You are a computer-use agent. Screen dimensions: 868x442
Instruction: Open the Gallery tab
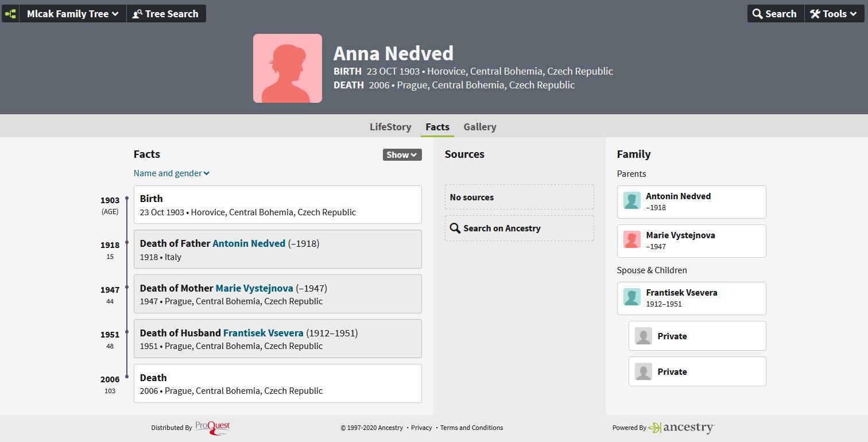pos(480,127)
